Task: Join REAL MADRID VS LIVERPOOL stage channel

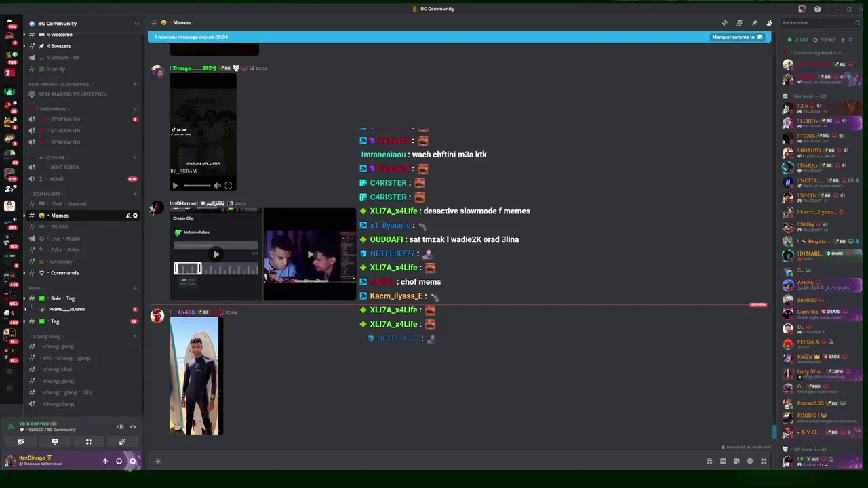Action: [x=83, y=94]
